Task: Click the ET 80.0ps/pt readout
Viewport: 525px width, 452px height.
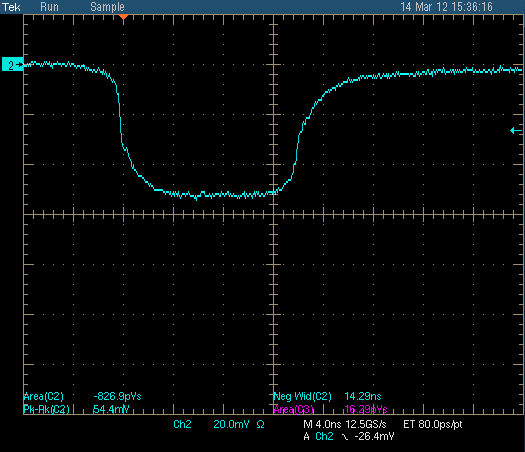Action: click(x=433, y=424)
